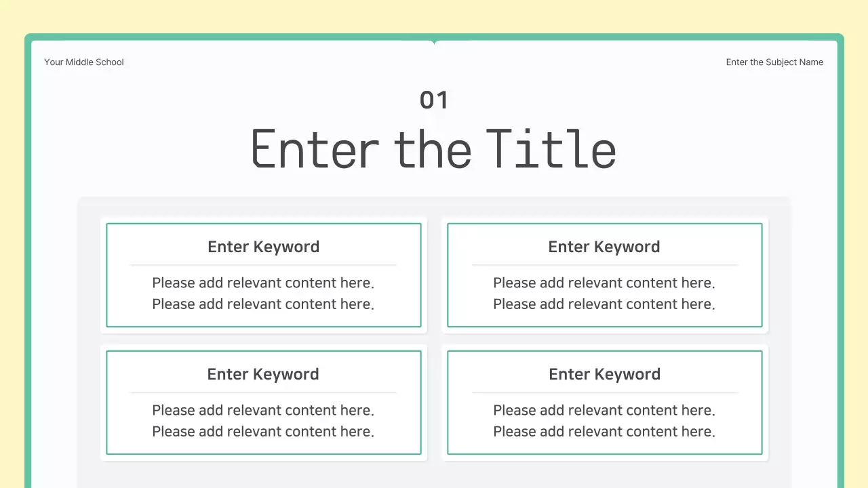868x488 pixels.
Task: Select first content line in bottom-right card
Action: (604, 410)
